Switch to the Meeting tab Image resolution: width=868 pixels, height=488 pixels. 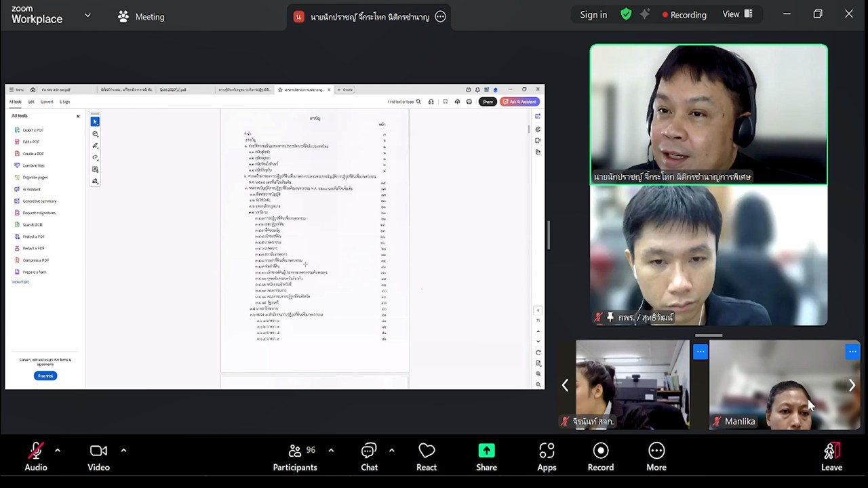point(141,17)
